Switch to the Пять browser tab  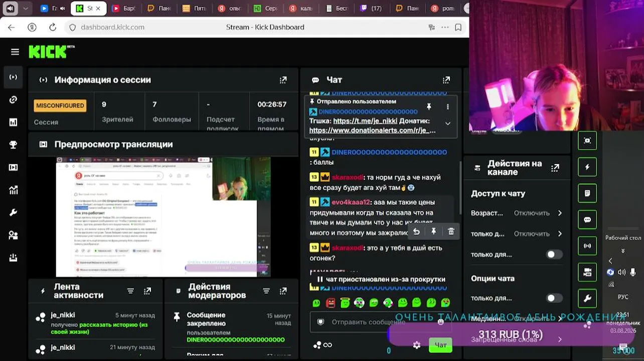coord(195,8)
